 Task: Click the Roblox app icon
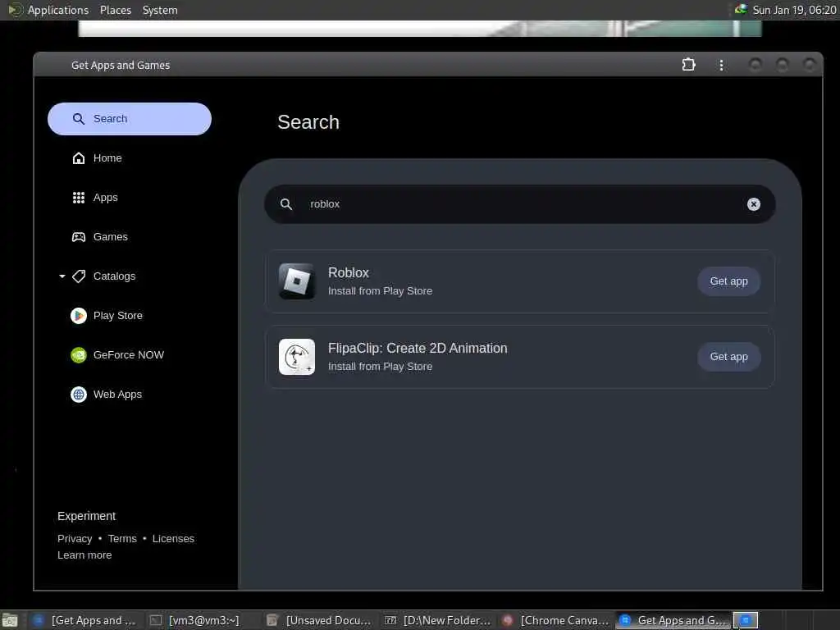(297, 281)
